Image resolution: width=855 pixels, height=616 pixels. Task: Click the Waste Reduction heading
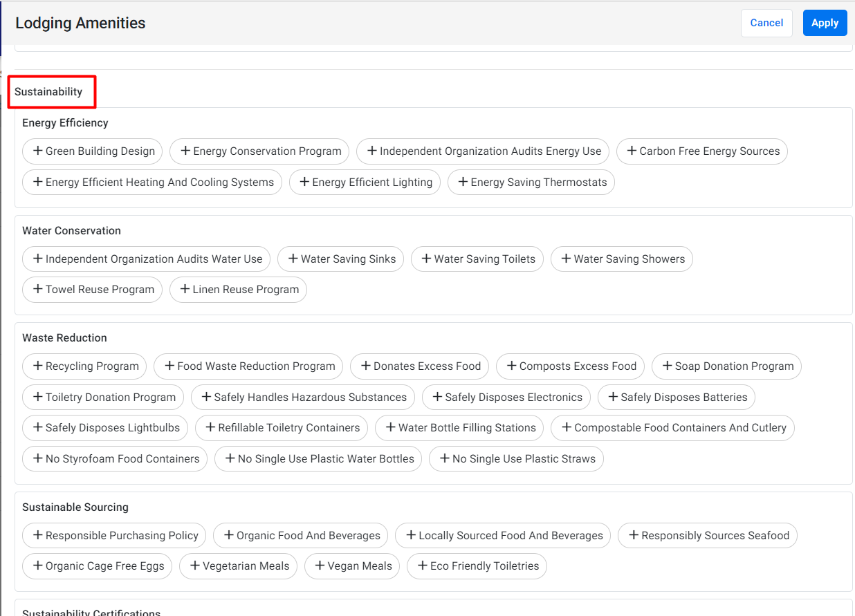click(64, 338)
